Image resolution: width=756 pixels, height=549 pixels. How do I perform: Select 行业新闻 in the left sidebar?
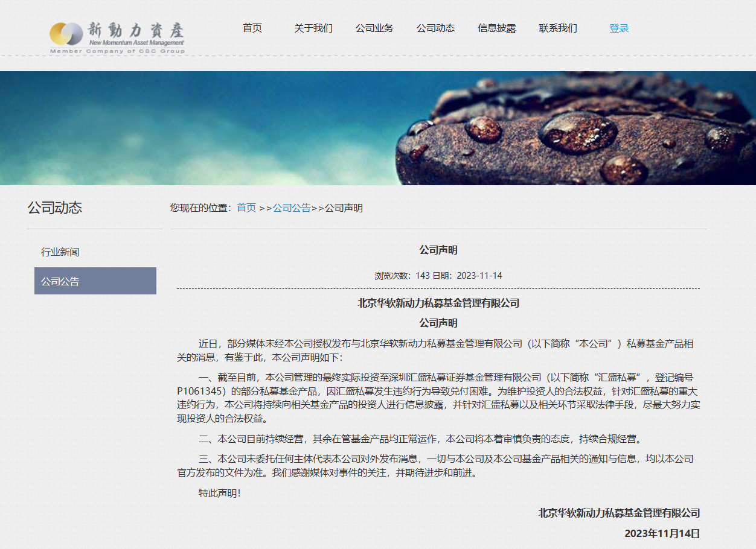60,252
